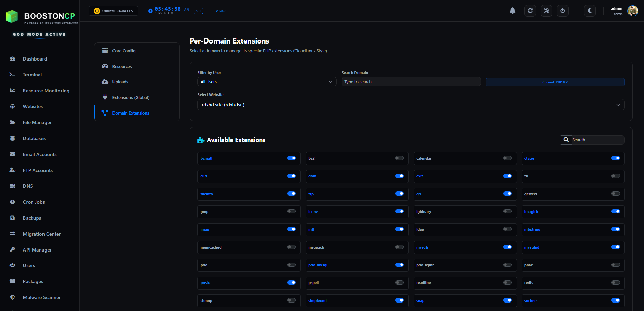Click the search magnifier in Available Extensions
This screenshot has width=644, height=311.
pyautogui.click(x=565, y=140)
